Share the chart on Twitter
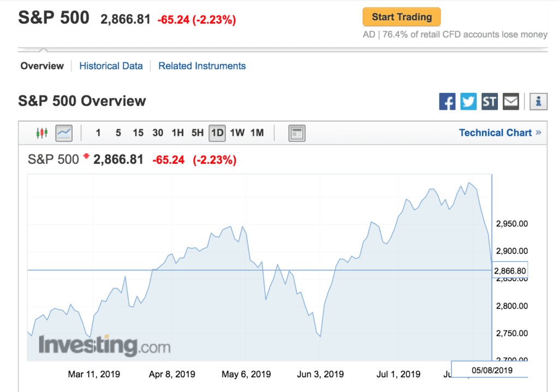 [x=468, y=102]
